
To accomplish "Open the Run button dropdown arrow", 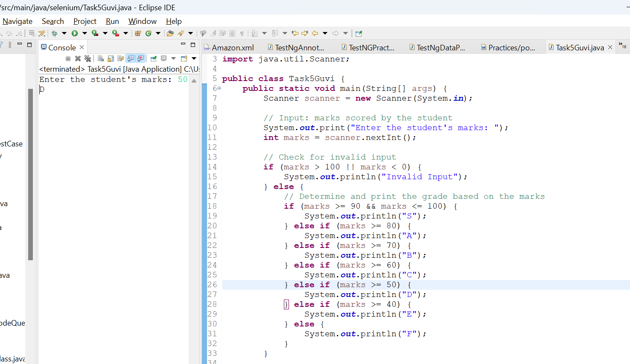I will [85, 33].
